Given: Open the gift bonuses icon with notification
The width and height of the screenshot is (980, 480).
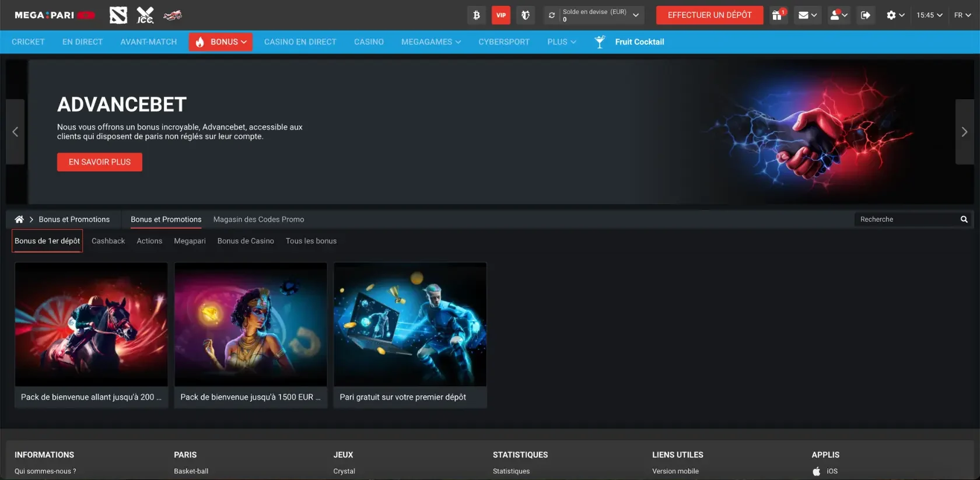Looking at the screenshot, I should coord(778,15).
